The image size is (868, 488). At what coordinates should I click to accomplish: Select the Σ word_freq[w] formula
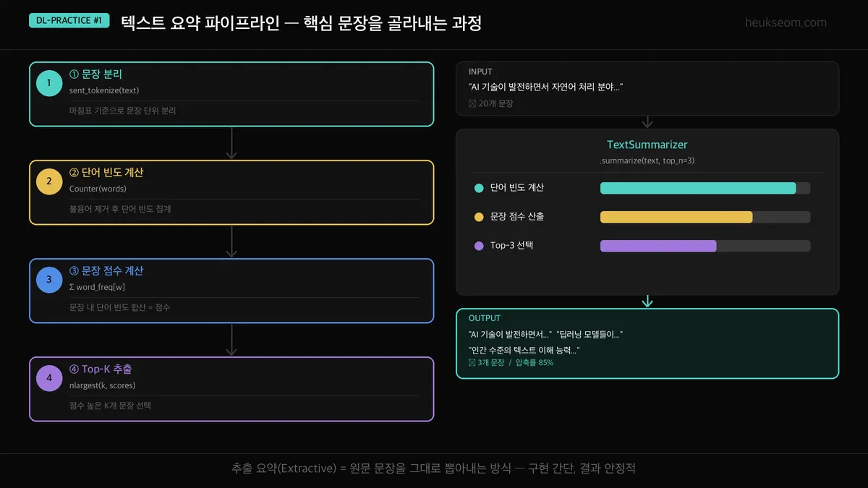[97, 287]
